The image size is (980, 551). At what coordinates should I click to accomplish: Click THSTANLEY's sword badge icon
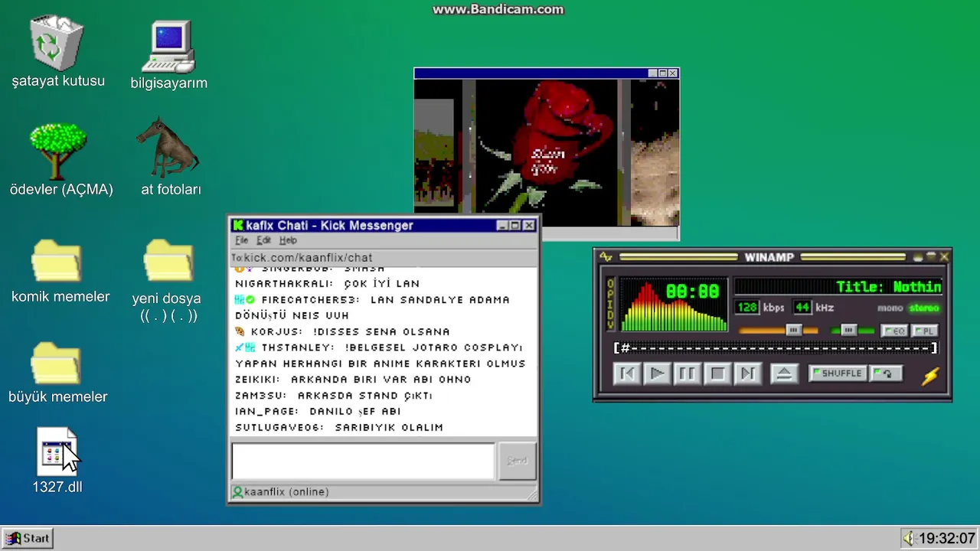[x=239, y=347]
